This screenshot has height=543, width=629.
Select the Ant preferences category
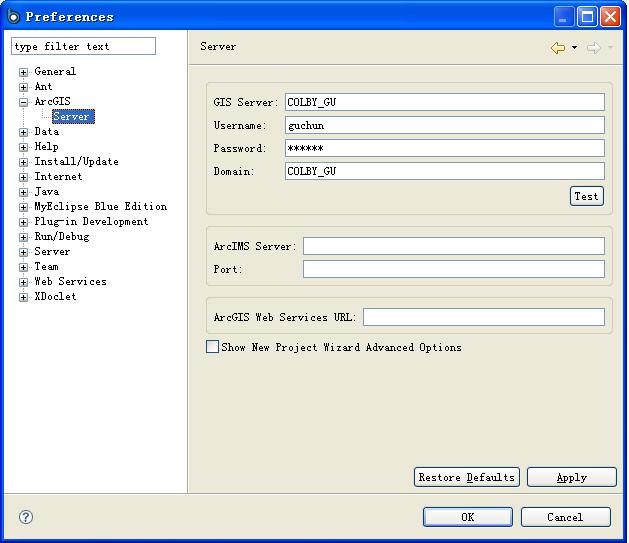[43, 86]
